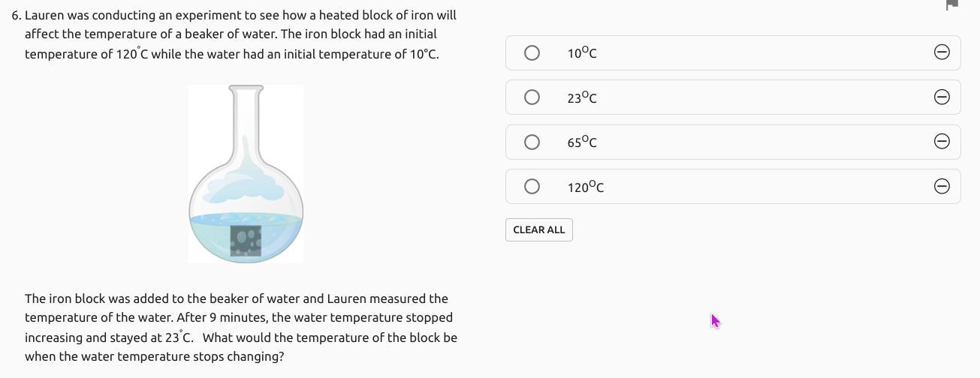
Task: Click the "23°C" answer label text
Action: click(x=582, y=97)
